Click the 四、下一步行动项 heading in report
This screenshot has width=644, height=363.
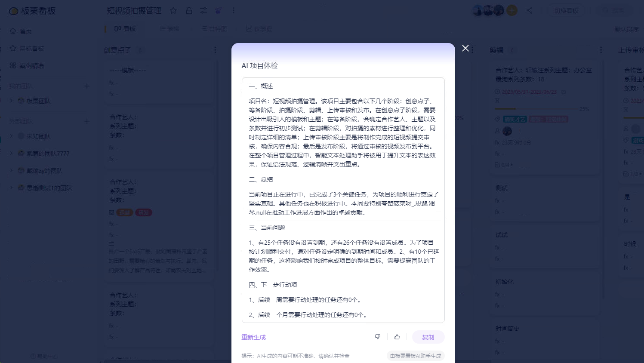click(273, 285)
